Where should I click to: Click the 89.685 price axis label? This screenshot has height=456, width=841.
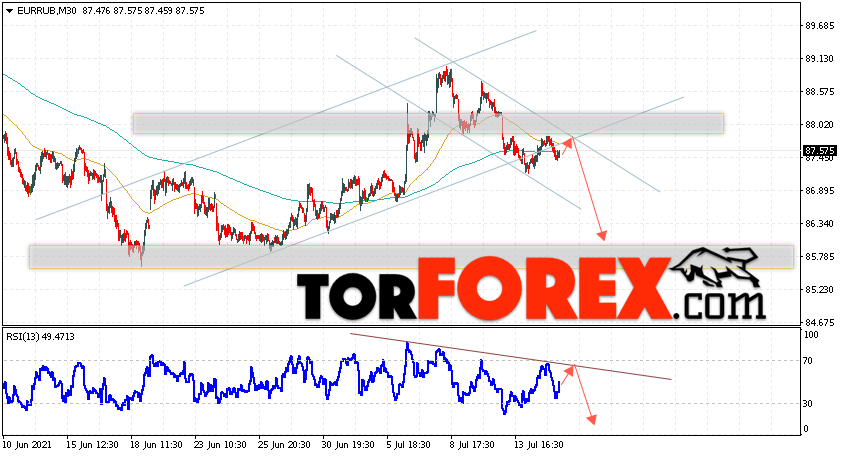point(820,26)
